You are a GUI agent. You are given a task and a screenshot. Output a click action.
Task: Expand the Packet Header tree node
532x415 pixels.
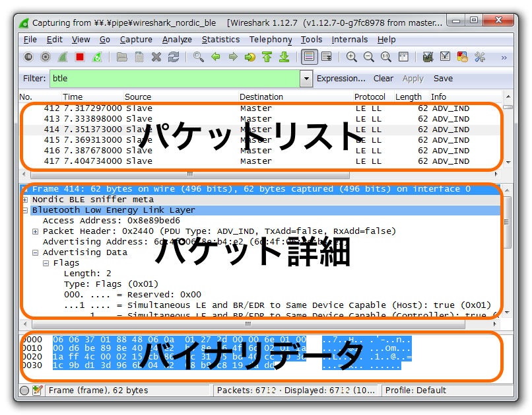point(36,231)
